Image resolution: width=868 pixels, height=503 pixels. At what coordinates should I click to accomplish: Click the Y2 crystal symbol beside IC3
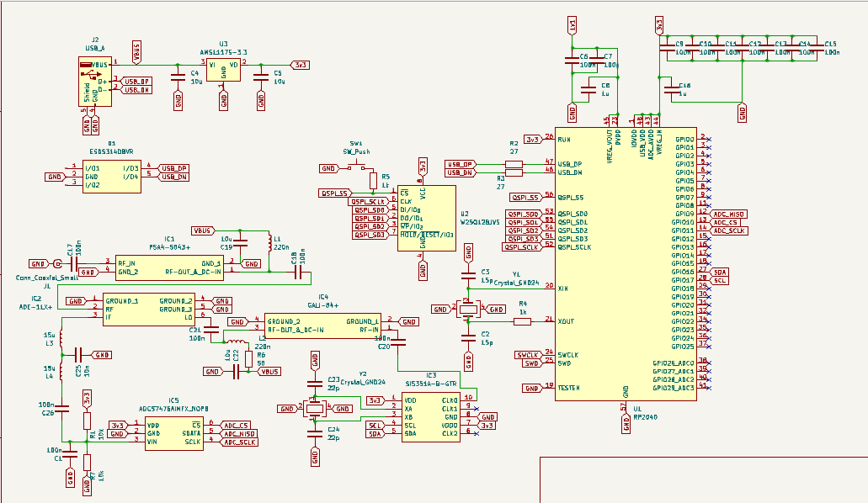[314, 409]
